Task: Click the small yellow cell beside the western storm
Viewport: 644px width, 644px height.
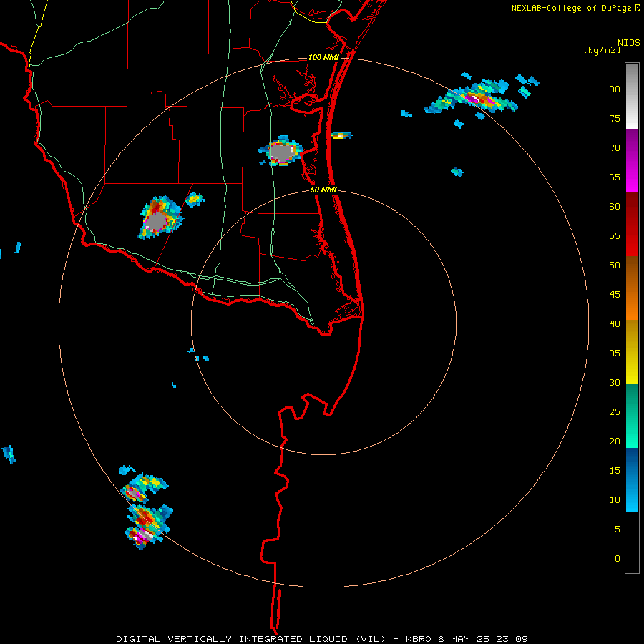Action: pos(195,199)
